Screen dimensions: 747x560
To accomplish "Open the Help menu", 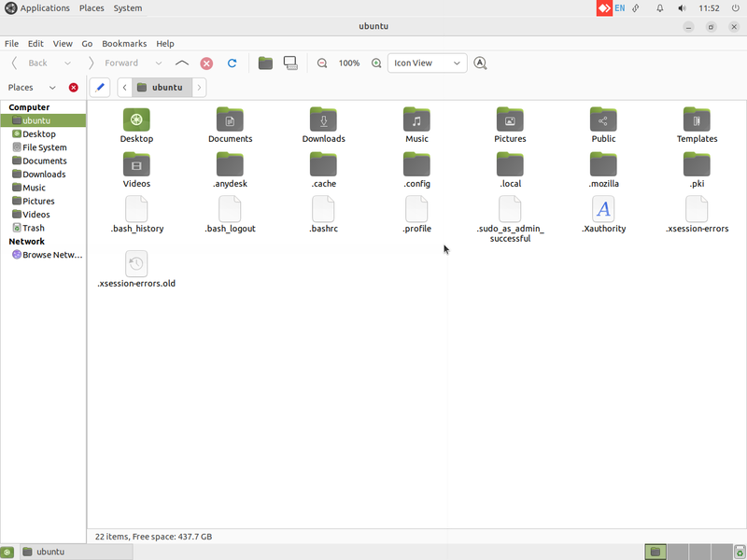I will coord(165,44).
